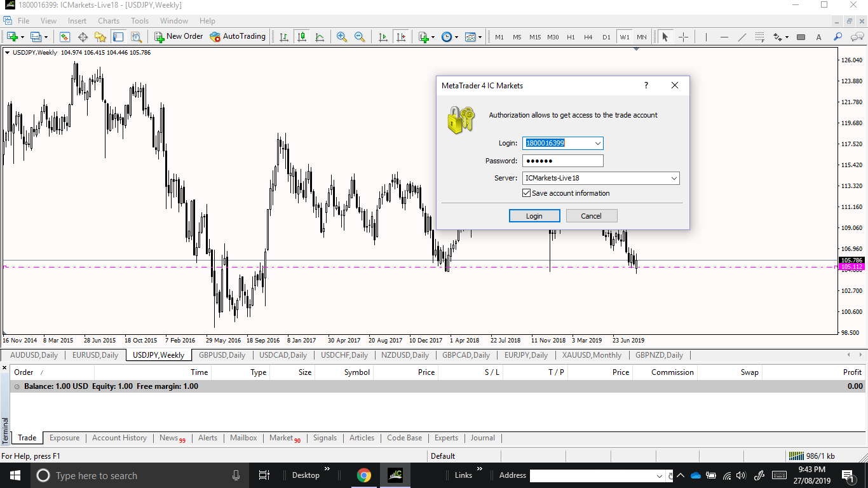Expand the Arrows tool dropdown arrow
This screenshot has height=488, width=868.
[x=786, y=37]
